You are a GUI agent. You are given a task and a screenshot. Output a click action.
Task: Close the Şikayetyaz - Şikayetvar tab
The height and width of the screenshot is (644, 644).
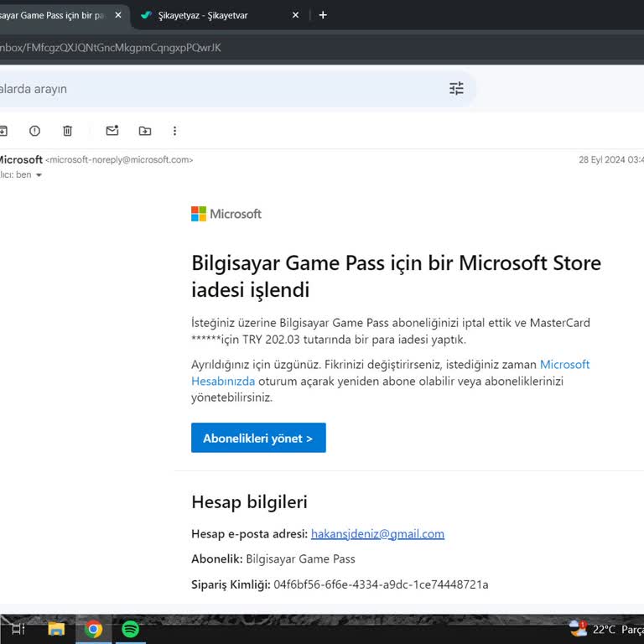pyautogui.click(x=295, y=15)
